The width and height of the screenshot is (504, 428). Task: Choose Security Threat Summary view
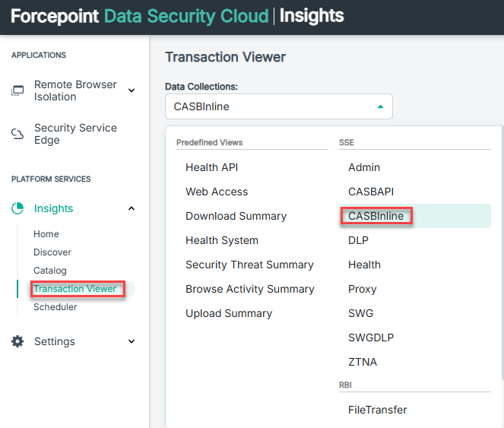[x=249, y=265]
